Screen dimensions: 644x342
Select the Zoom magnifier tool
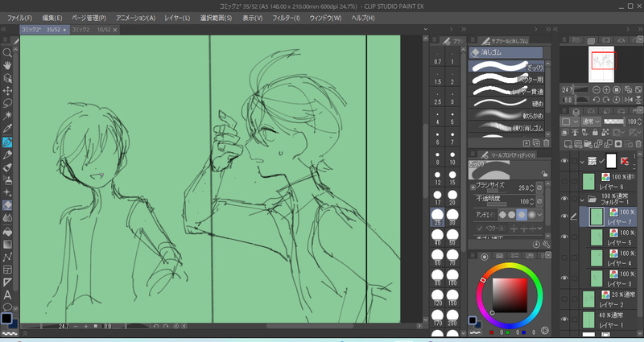coord(7,52)
